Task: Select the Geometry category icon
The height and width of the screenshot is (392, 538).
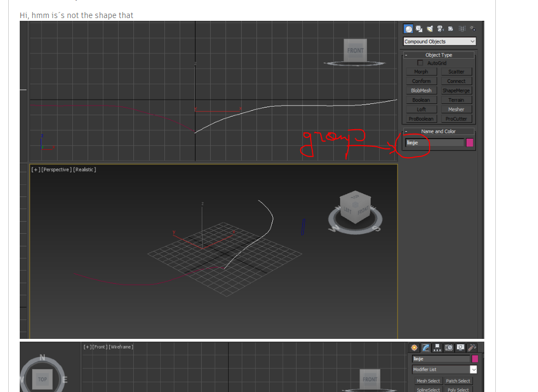Action: pyautogui.click(x=408, y=29)
